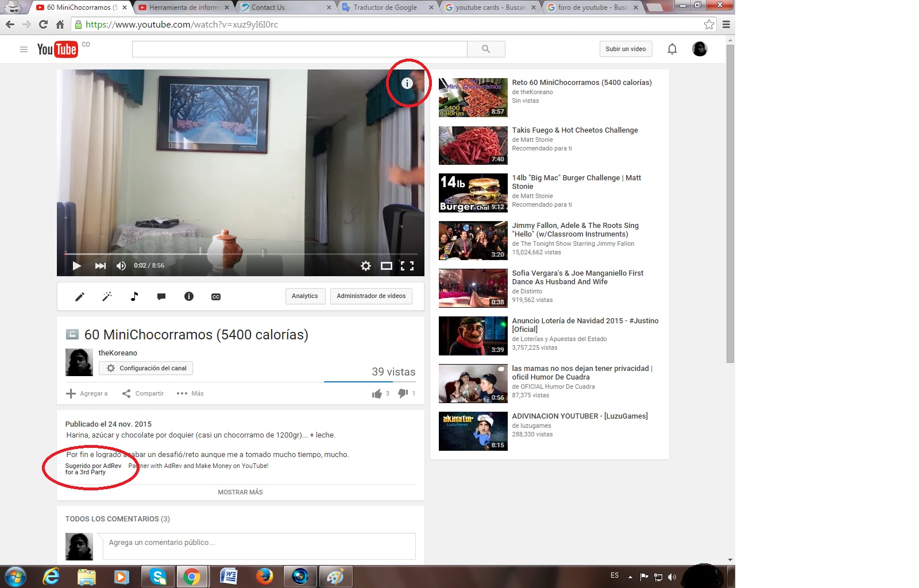
Task: Open Firefox from taskbar
Action: pos(264,577)
